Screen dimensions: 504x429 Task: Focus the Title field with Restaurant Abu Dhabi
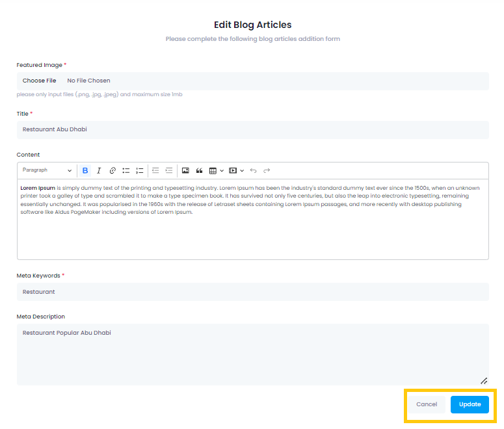252,129
